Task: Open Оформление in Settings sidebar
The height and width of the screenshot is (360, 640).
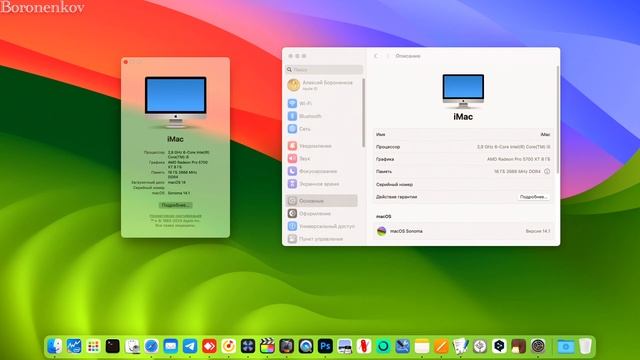Action: click(322, 213)
